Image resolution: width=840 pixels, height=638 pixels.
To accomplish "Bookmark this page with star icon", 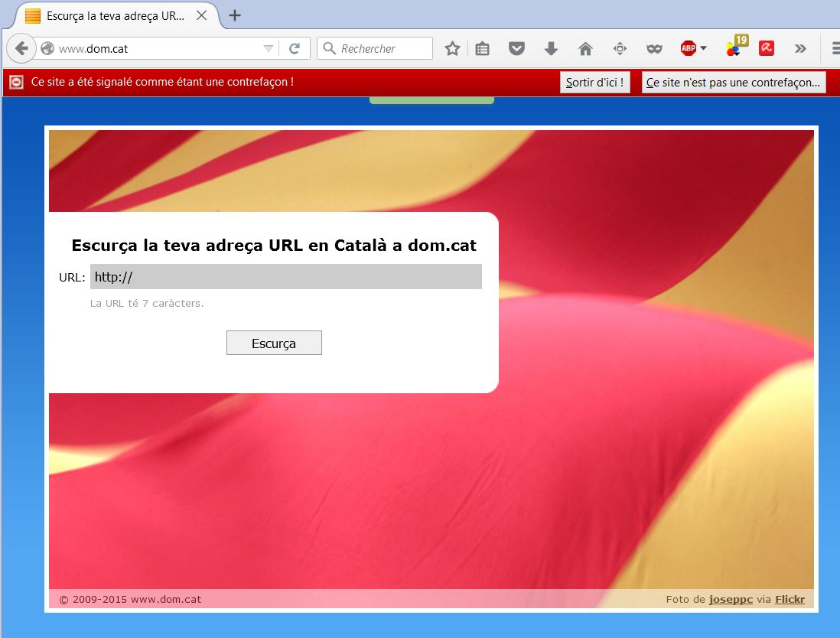I will coord(452,49).
